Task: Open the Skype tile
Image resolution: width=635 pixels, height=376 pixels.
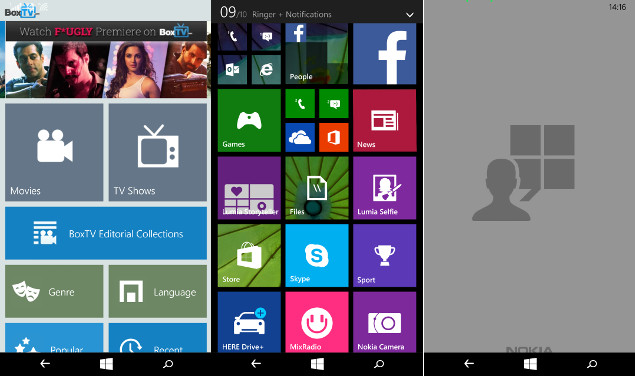Action: click(317, 255)
